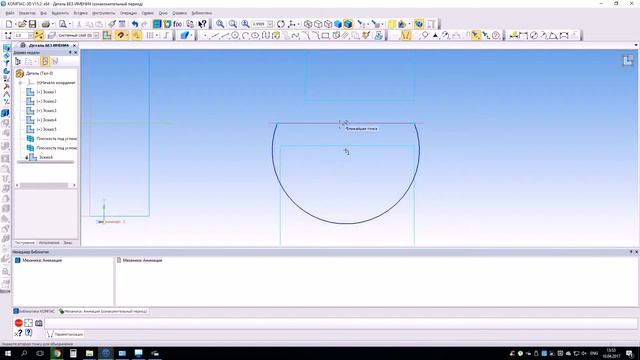Open the cursor step value dropdown
Screen dimensions: 640x360
point(30,36)
